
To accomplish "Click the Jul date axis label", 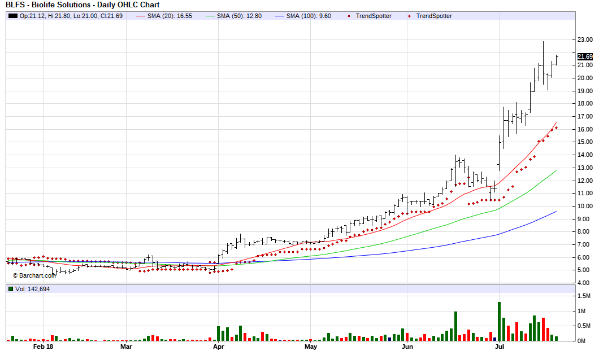I will 500,347.
